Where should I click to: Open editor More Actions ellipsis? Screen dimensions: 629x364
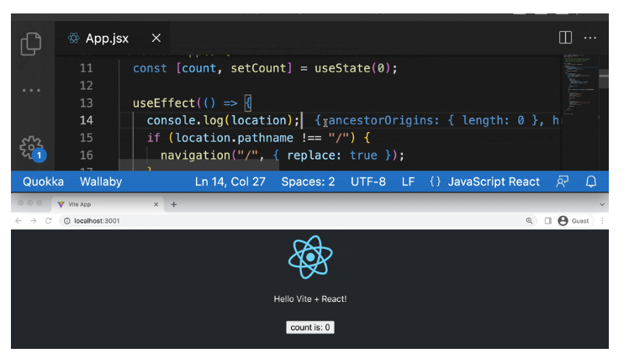(590, 38)
